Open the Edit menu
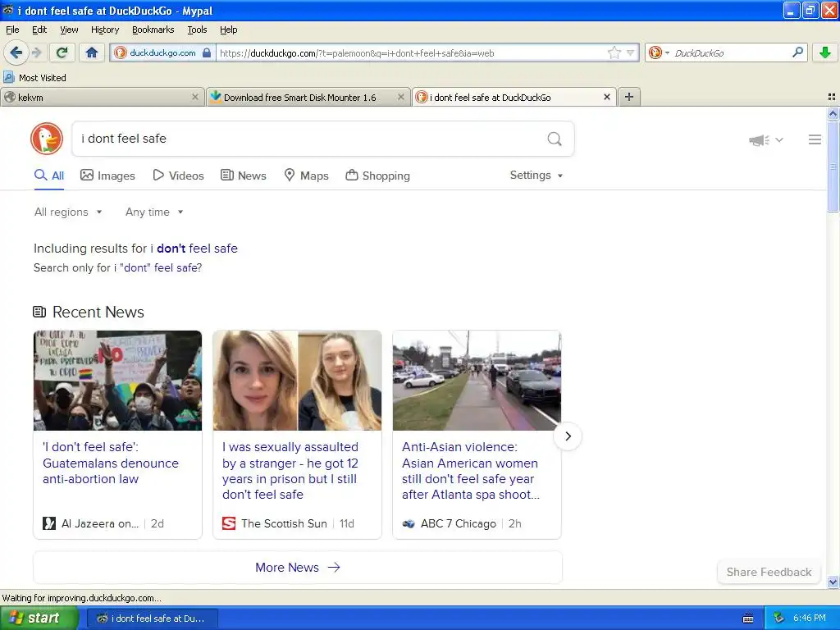 [39, 30]
